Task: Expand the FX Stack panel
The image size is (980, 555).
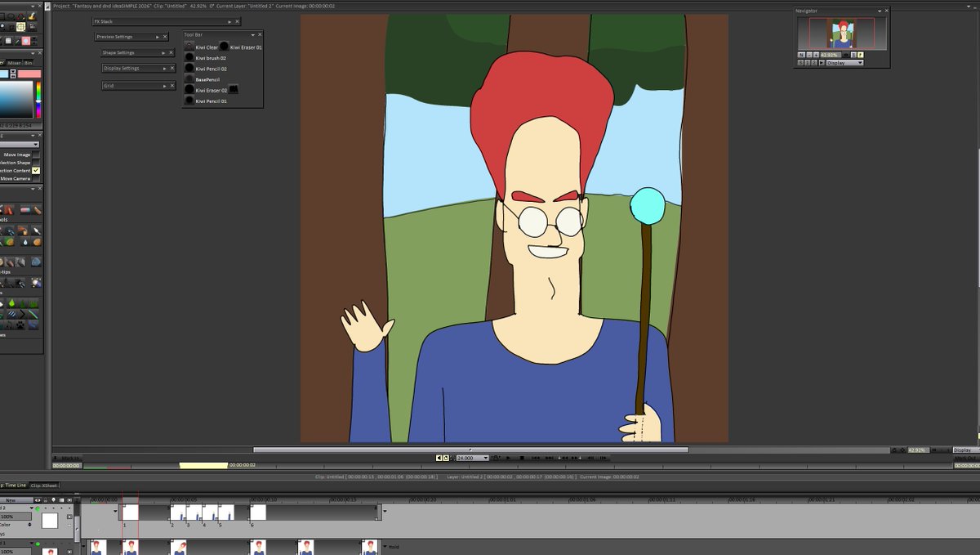Action: tap(229, 21)
